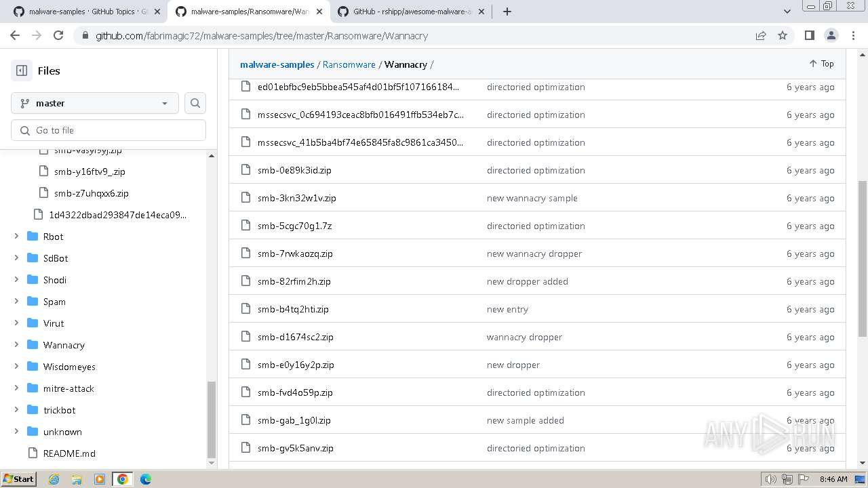The image size is (868, 488).
Task: Open smb-0e89k3id.zip file link
Action: (x=294, y=170)
